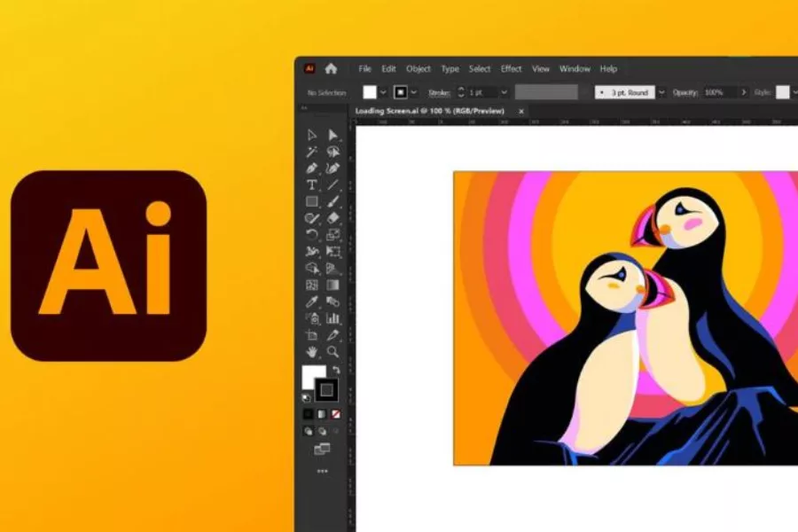This screenshot has width=798, height=532.
Task: Click the stroke swatch in control bar
Action: 401,92
